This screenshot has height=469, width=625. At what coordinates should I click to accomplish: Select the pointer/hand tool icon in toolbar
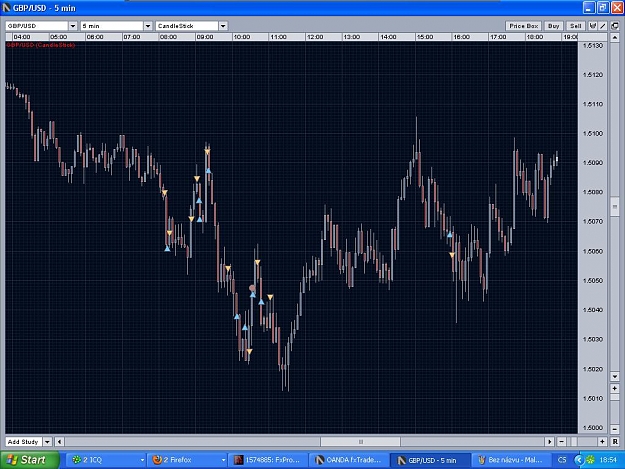coord(593,26)
